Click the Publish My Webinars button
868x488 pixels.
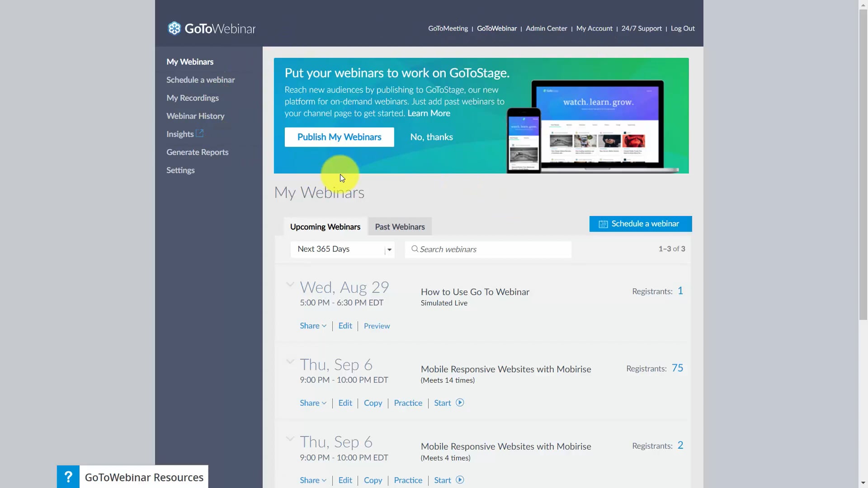340,137
